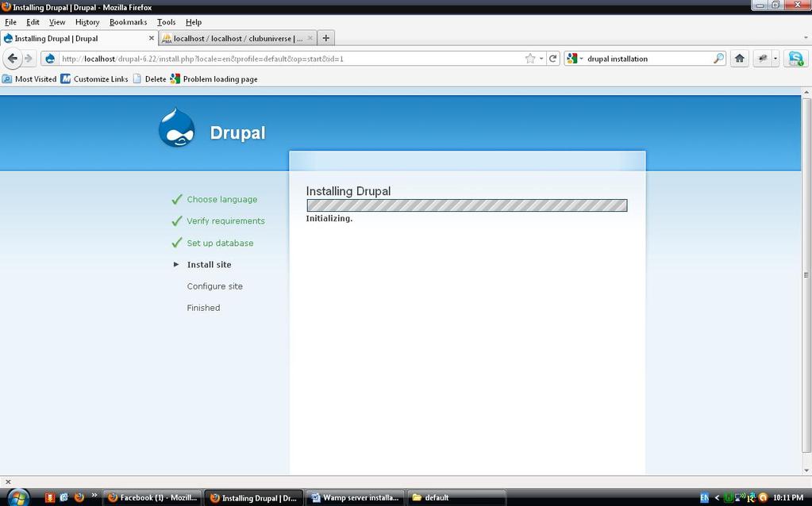Click the Finished step
The height and width of the screenshot is (506, 812).
[203, 308]
